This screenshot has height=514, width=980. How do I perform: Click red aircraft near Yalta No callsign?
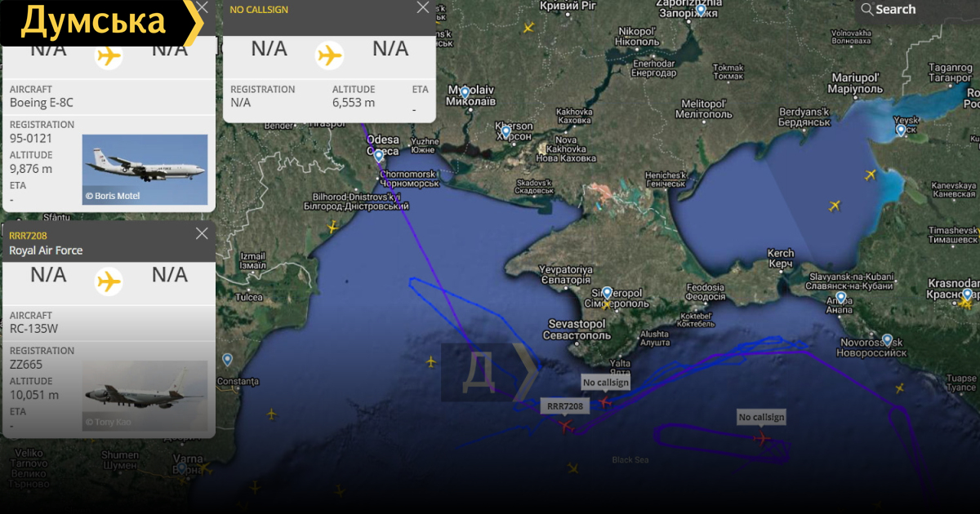tap(606, 401)
